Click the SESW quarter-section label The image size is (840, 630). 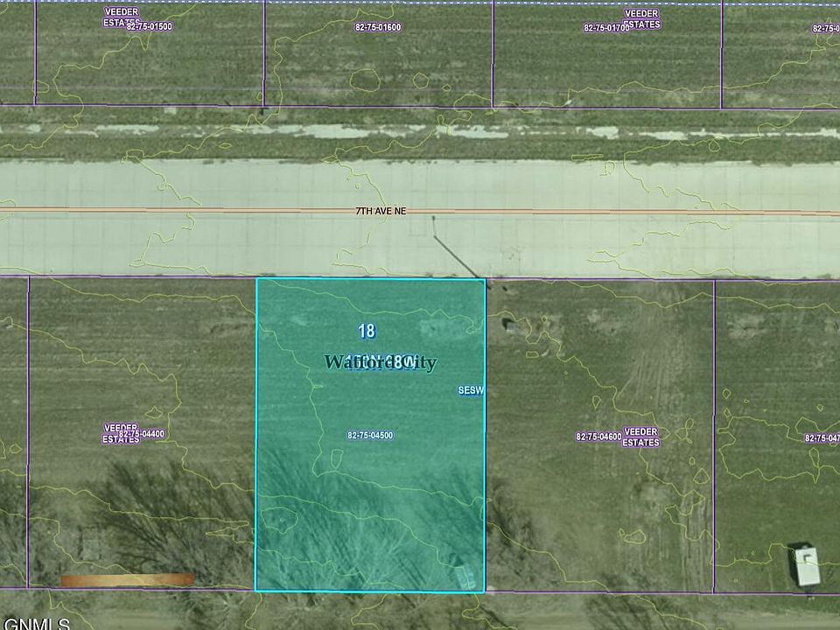(471, 390)
